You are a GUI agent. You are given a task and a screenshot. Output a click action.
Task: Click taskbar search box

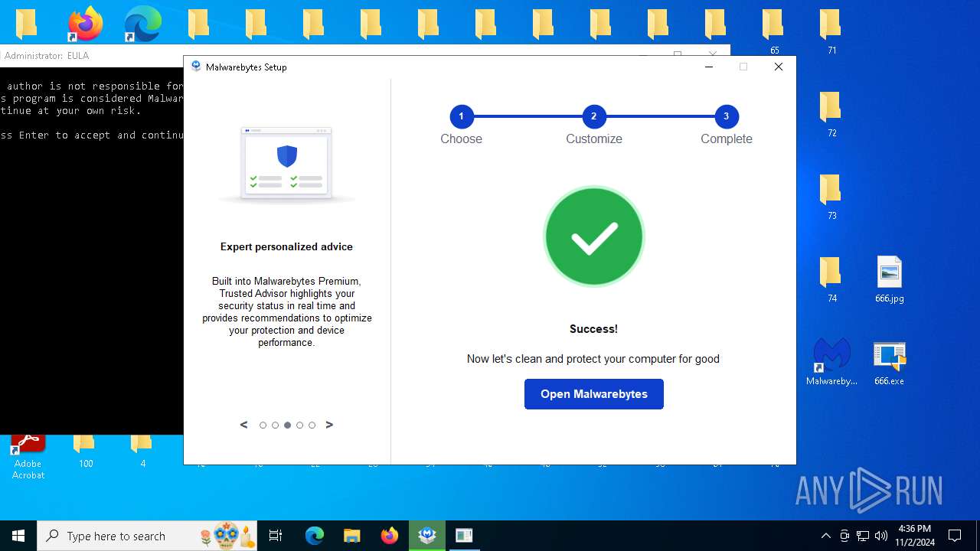click(147, 536)
